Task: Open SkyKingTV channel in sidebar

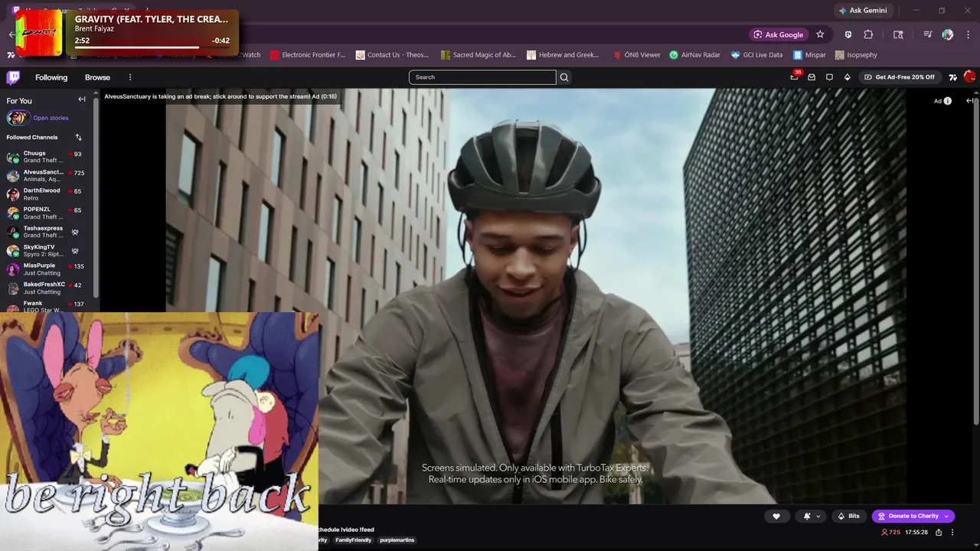Action: 47,250
